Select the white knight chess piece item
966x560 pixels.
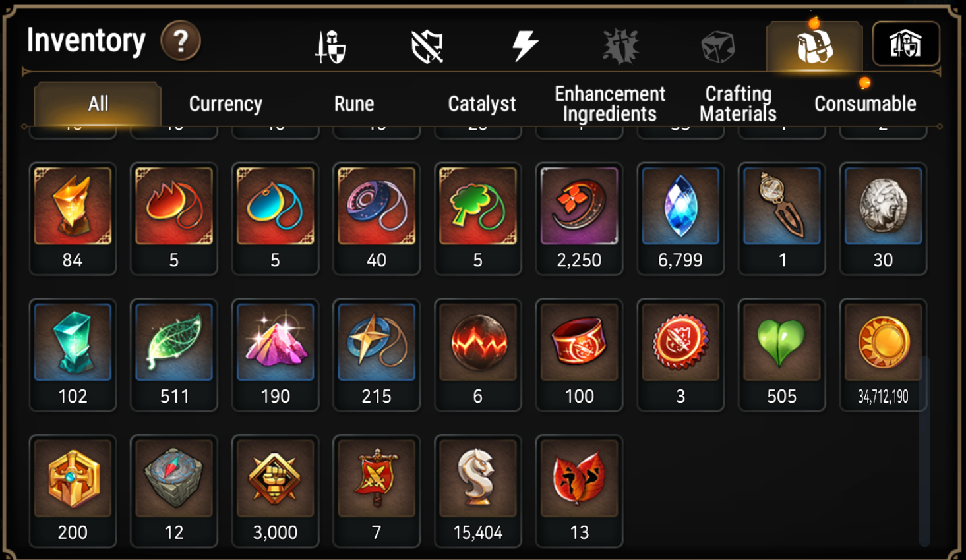pos(477,491)
